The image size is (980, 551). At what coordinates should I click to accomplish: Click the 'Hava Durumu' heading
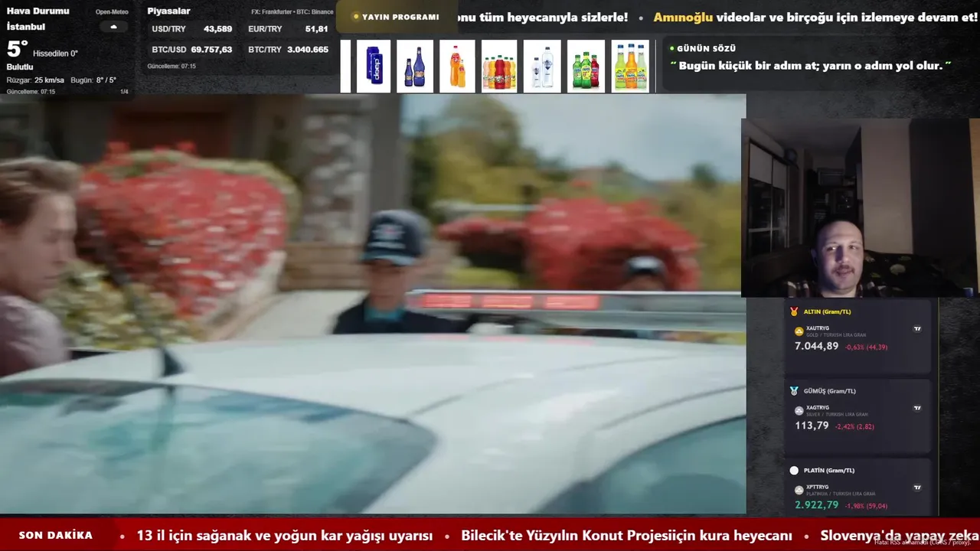(38, 11)
